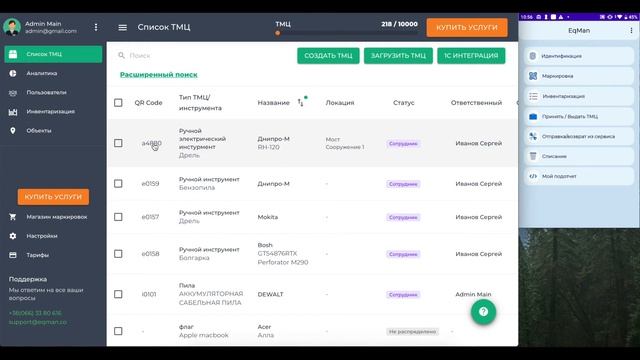Viewport: 640px width, 360px height.
Task: Click the Настройки gear icon
Action: coord(13,236)
